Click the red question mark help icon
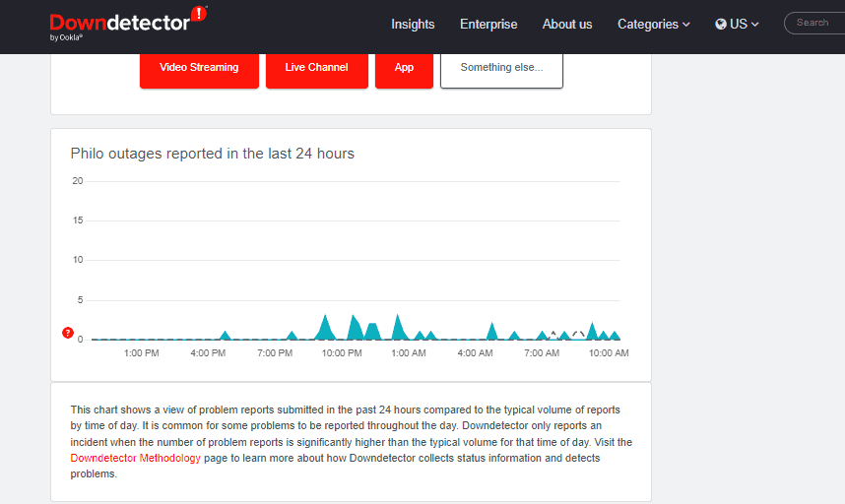 [x=67, y=333]
